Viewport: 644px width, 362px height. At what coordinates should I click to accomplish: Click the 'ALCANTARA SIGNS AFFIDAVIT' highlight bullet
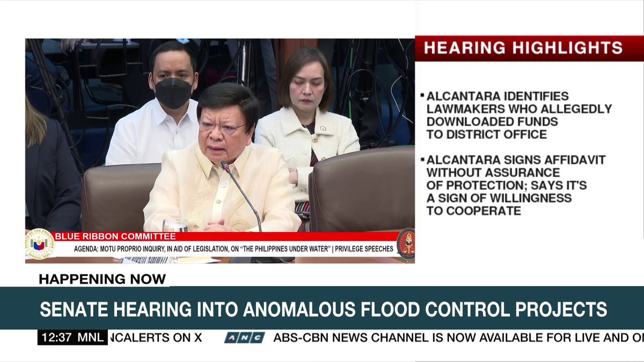tap(513, 186)
